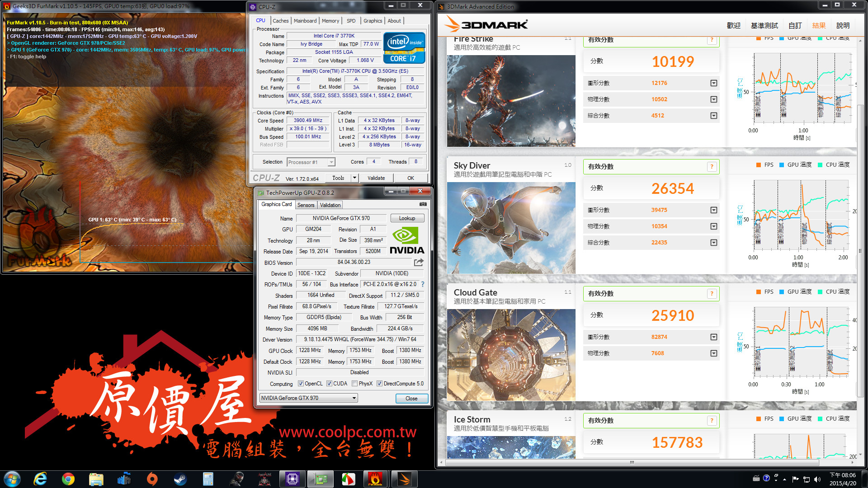Image resolution: width=868 pixels, height=488 pixels.
Task: Click the Close button in GPU-Z
Action: tap(411, 399)
